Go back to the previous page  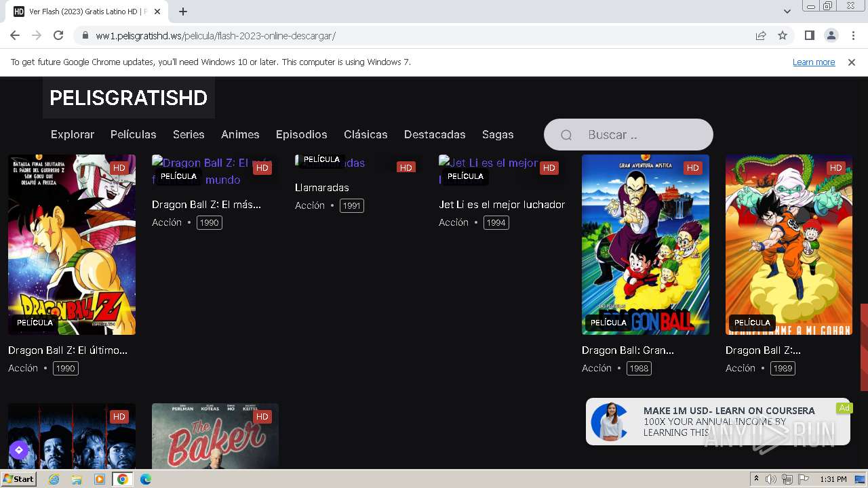coord(15,35)
